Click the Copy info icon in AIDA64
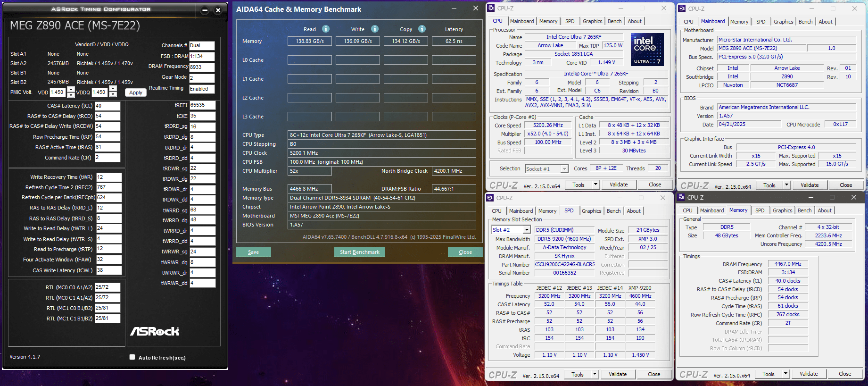This screenshot has height=386, width=868. click(x=422, y=29)
